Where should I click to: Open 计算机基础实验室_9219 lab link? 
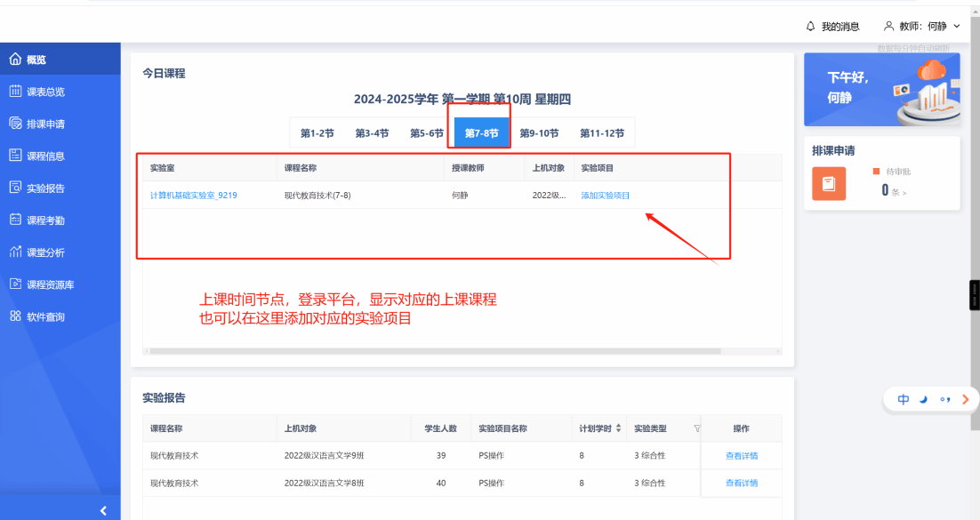(x=193, y=196)
